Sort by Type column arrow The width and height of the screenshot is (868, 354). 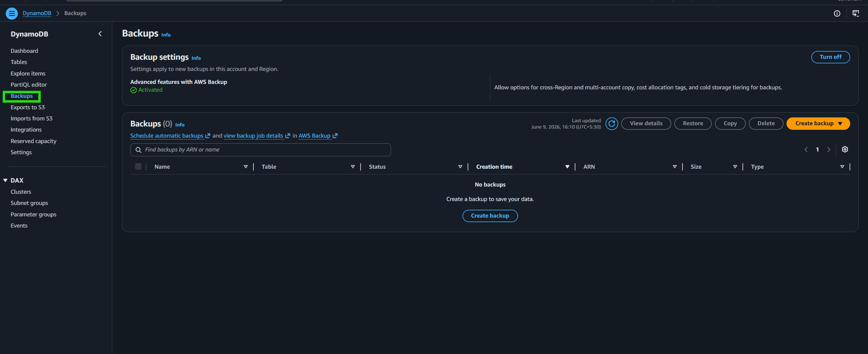click(842, 167)
